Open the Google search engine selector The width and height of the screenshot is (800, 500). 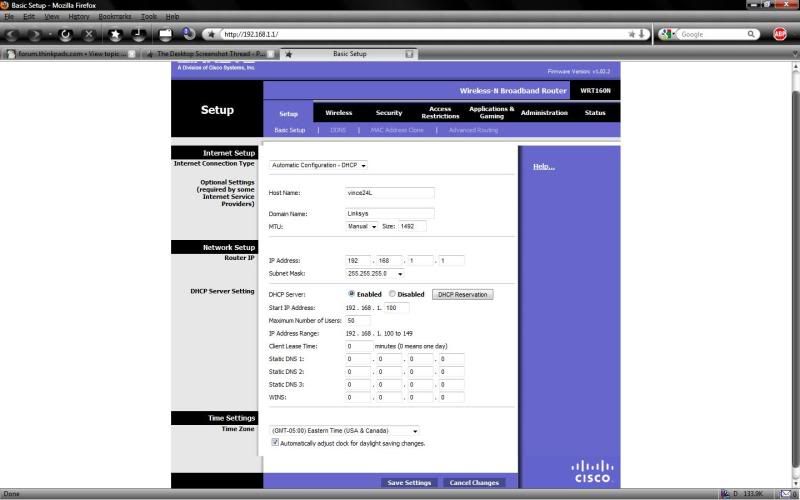(667, 34)
